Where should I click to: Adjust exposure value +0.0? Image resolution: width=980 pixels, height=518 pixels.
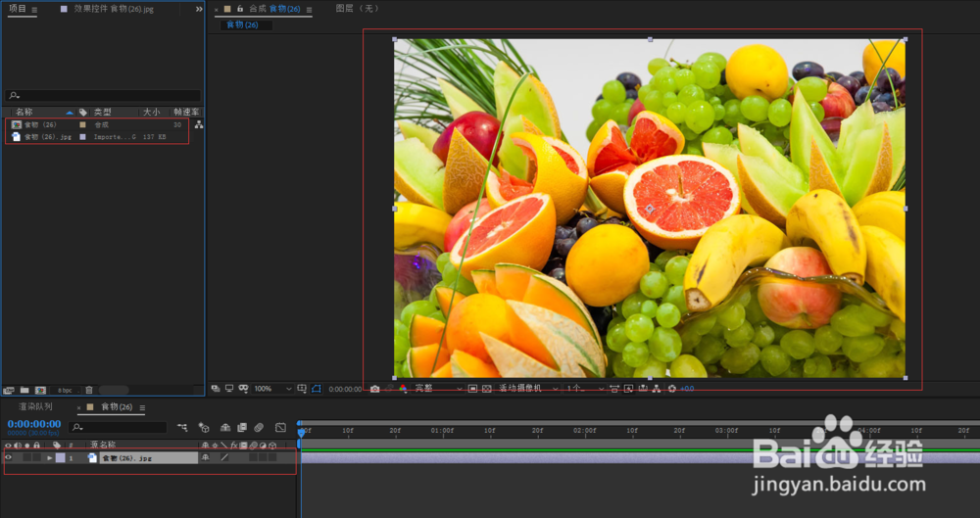pos(688,389)
